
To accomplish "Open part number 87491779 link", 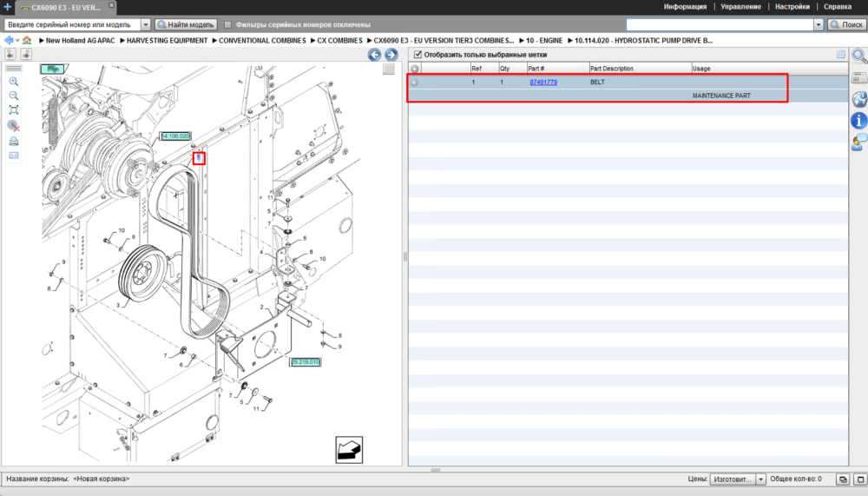I will 543,82.
